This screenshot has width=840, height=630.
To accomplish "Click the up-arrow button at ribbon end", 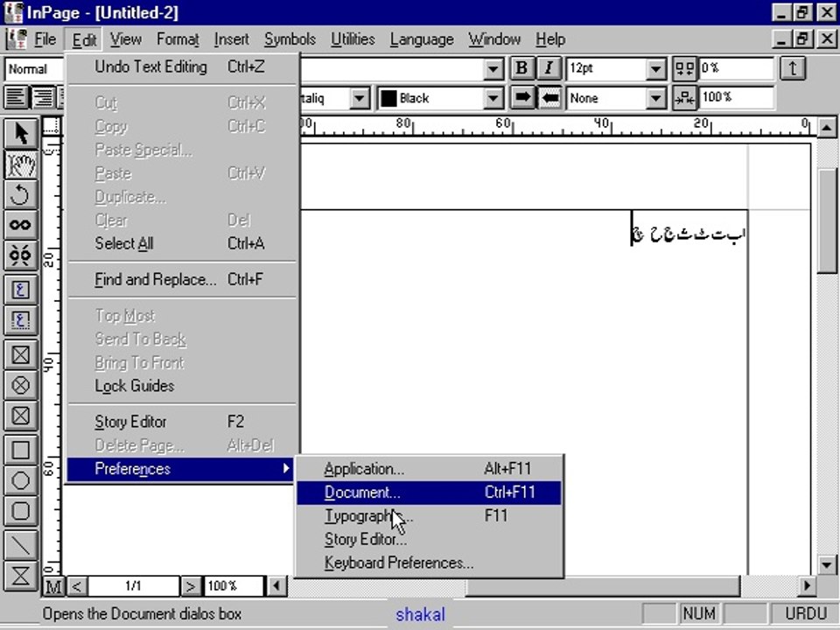I will point(793,68).
